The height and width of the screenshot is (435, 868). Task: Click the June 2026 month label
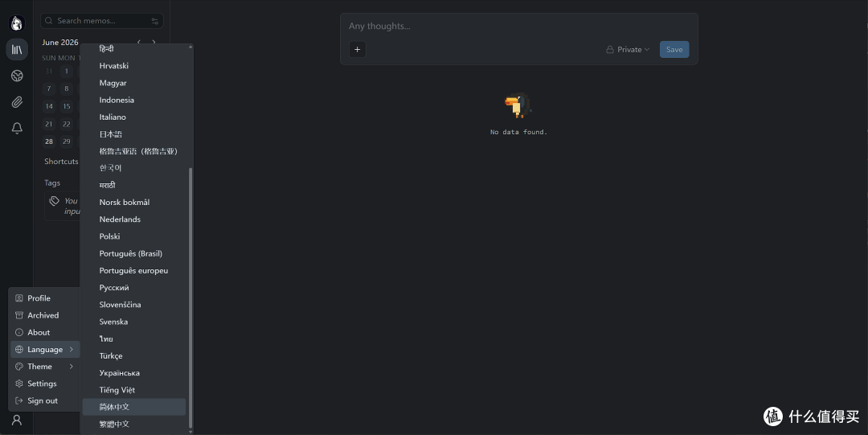[60, 42]
